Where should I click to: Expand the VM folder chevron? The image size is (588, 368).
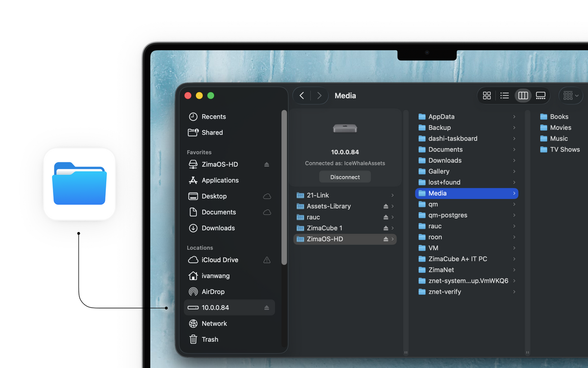pos(514,248)
